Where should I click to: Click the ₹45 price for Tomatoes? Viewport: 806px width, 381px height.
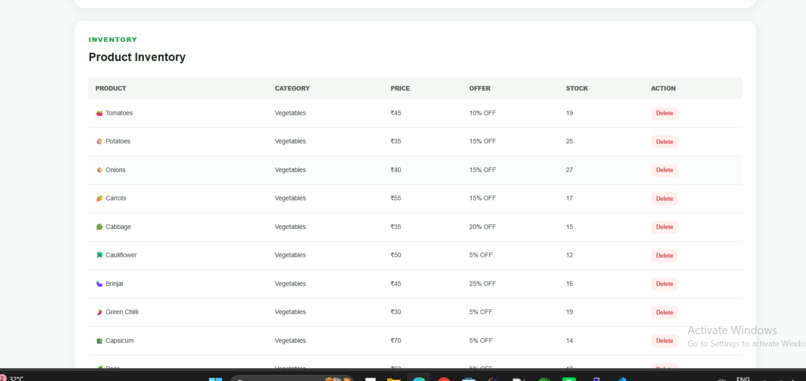point(396,113)
